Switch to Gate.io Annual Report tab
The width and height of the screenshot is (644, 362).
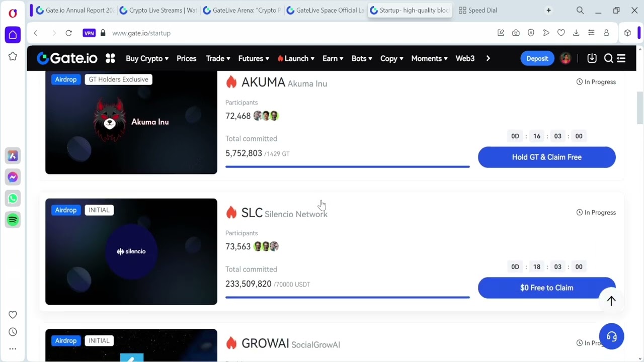75,10
